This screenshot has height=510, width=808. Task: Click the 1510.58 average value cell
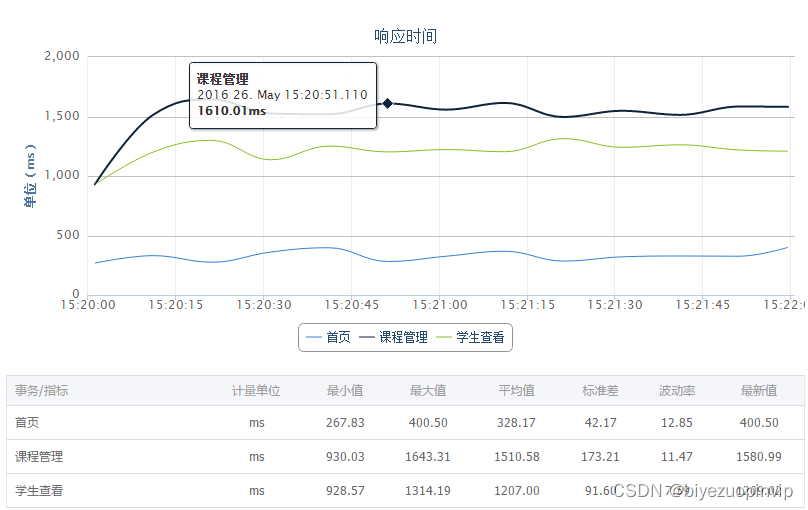coord(516,457)
